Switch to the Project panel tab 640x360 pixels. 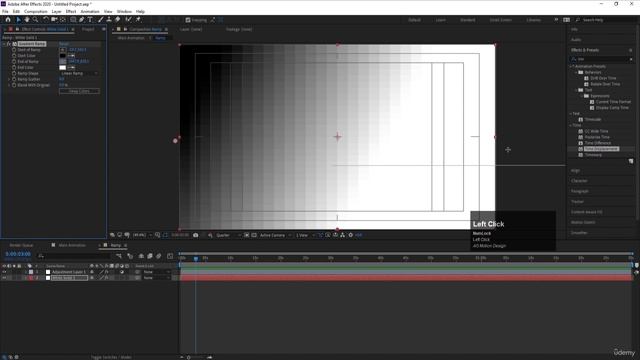88,29
